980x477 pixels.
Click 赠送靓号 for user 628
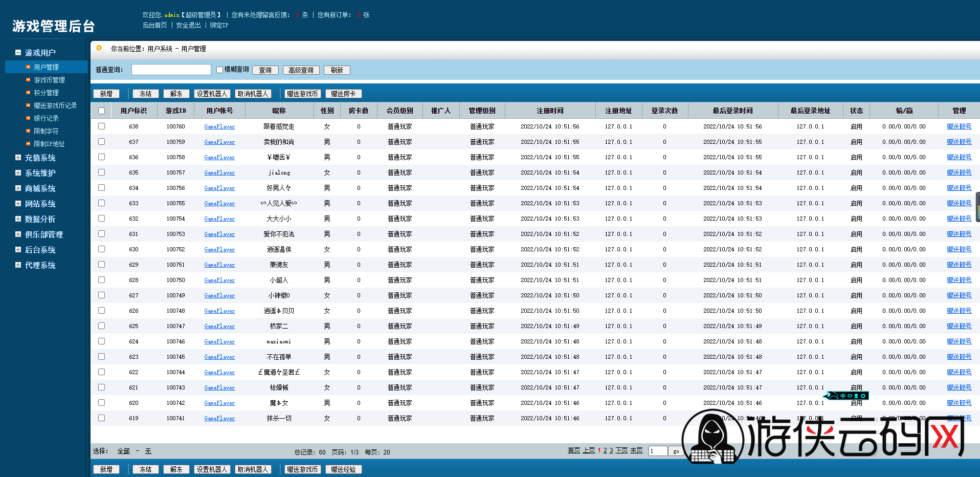(959, 280)
